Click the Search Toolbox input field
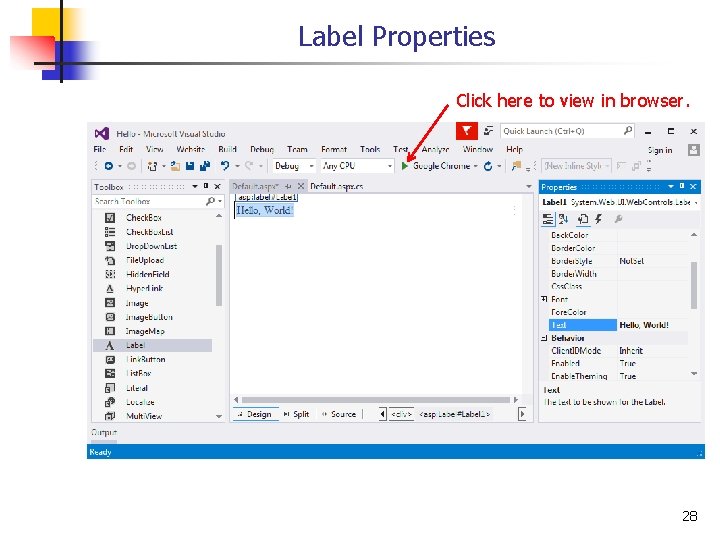 click(x=158, y=201)
